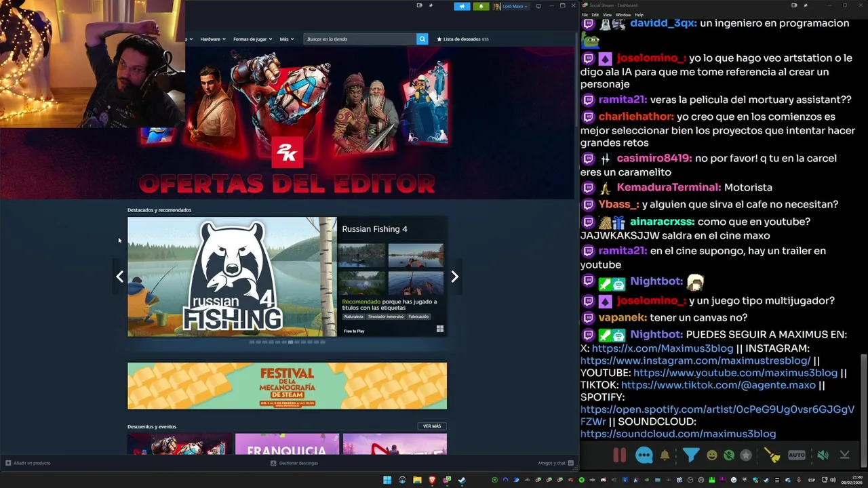Open Russian Fishing 4 main capsule image
The image size is (868, 488).
[232, 277]
